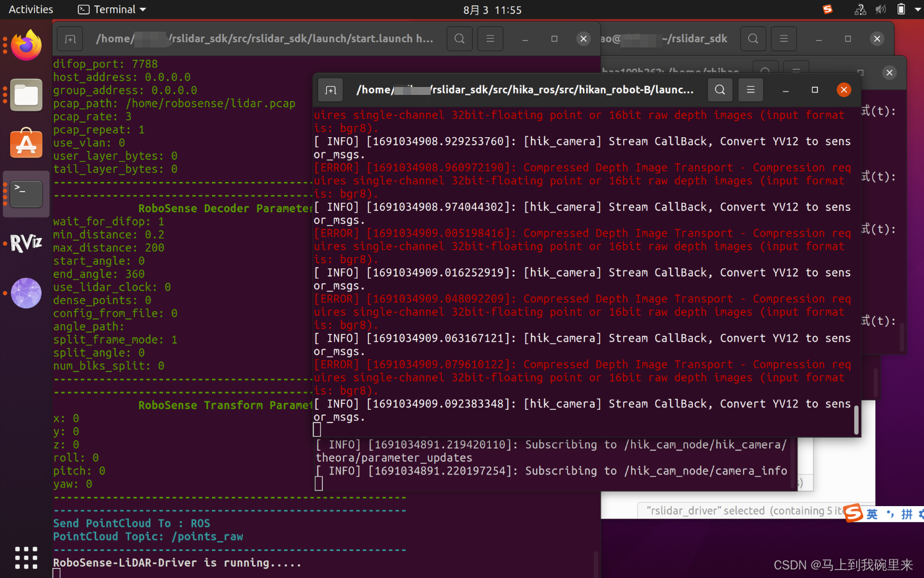The height and width of the screenshot is (578, 924).
Task: Open the hamburger menu in the start.launch terminal
Action: click(x=490, y=39)
